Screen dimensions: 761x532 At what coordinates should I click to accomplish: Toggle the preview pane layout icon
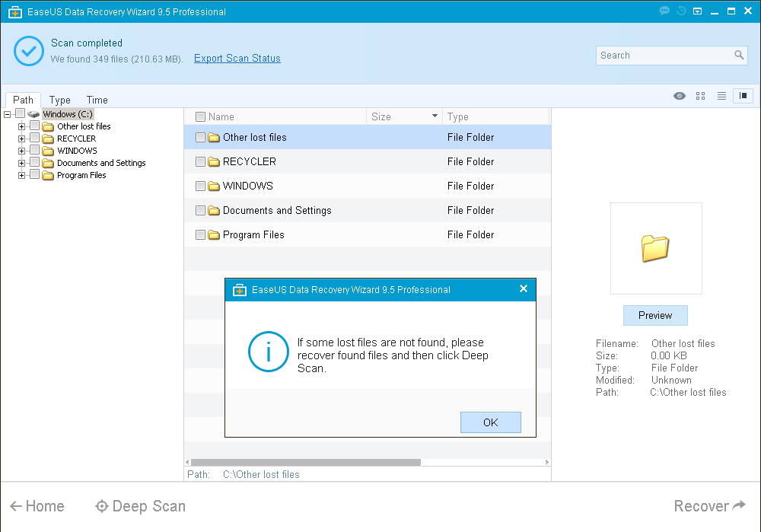coord(743,96)
